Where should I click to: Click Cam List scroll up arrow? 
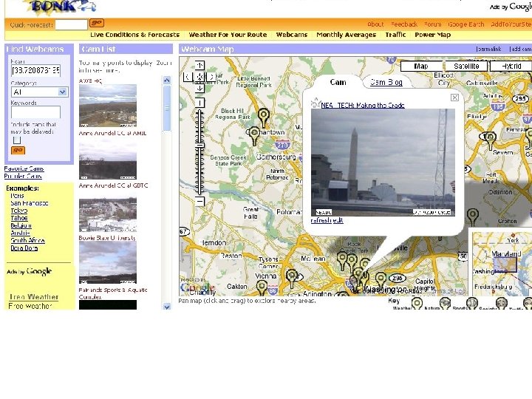pyautogui.click(x=166, y=81)
